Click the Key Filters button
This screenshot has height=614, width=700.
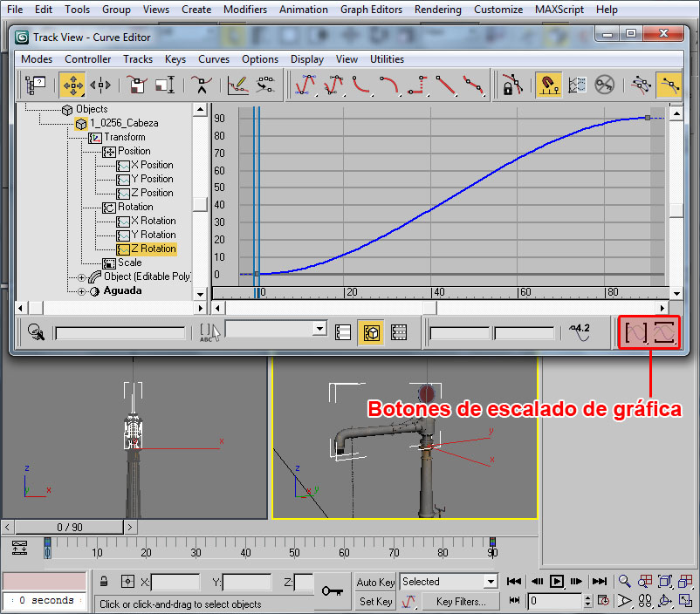[x=460, y=601]
